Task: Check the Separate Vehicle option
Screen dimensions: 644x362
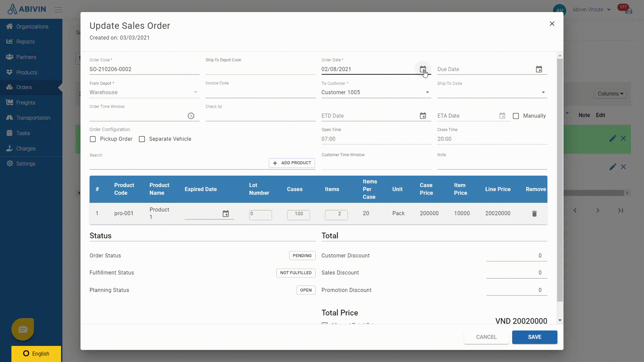Action: click(x=142, y=139)
